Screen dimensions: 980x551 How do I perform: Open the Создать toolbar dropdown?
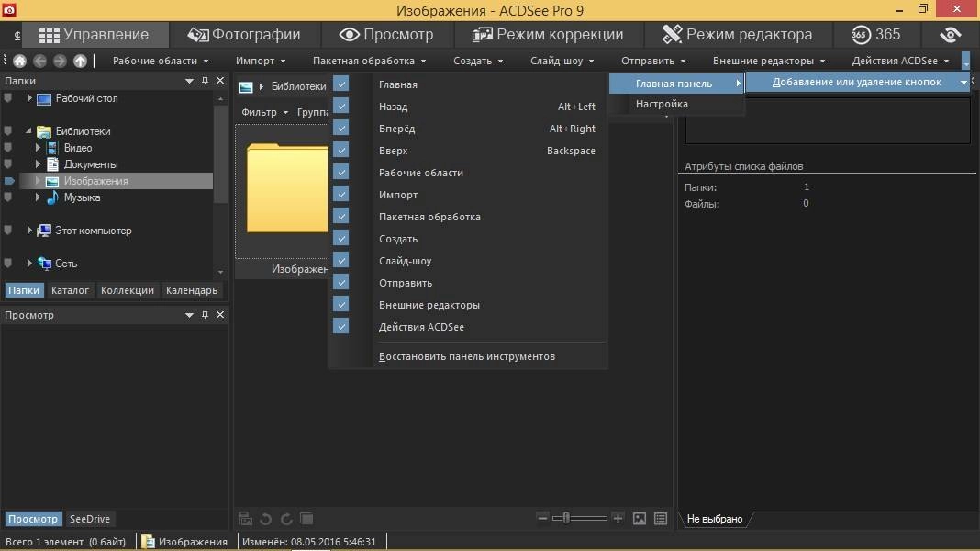click(x=478, y=61)
